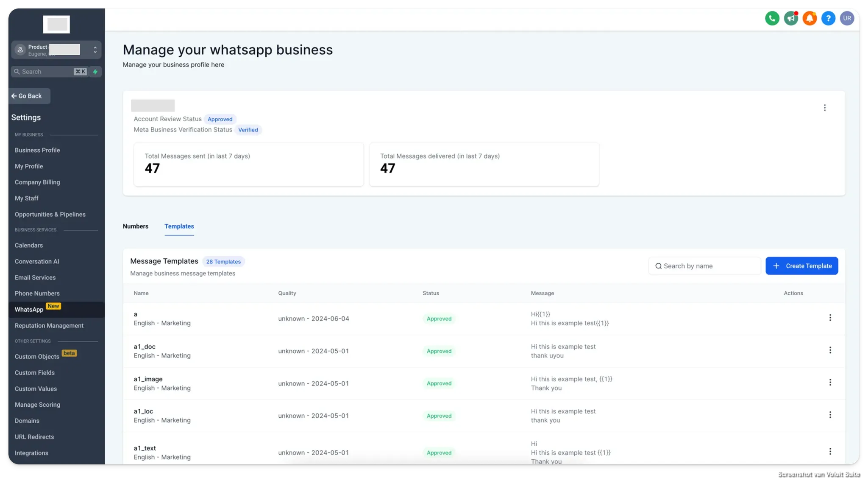
Task: Click the Create Template button
Action: point(801,266)
